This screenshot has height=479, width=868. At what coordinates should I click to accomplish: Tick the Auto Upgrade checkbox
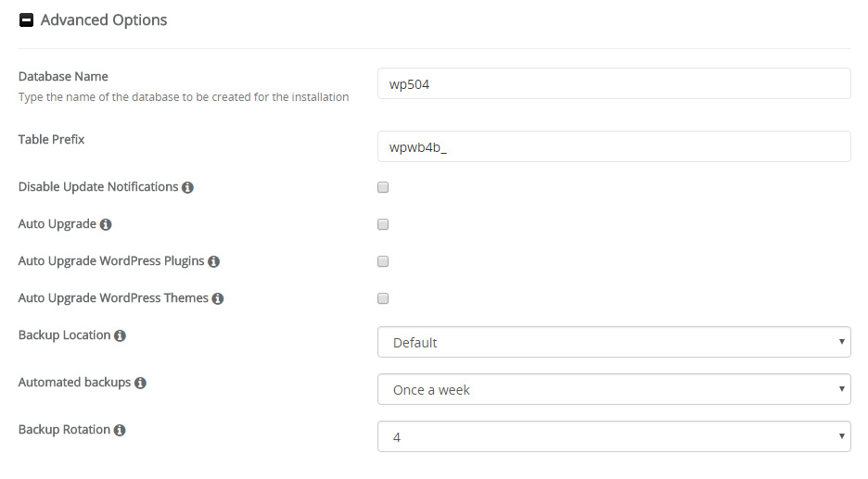(383, 224)
